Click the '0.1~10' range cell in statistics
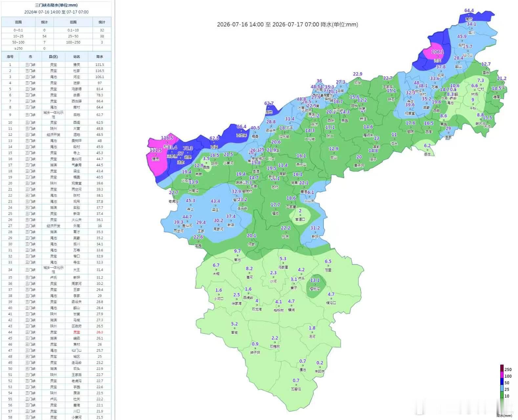The image size is (518, 420). (73, 30)
